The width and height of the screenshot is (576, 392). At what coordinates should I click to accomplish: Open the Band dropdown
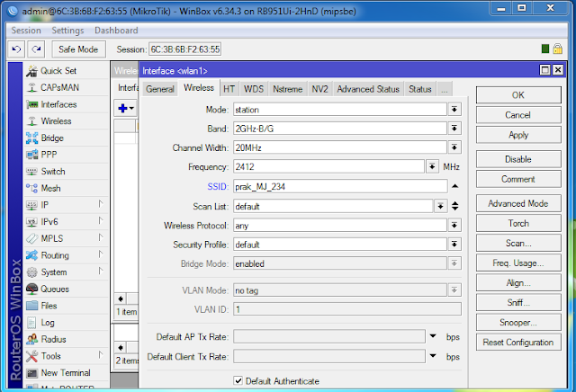tap(454, 129)
